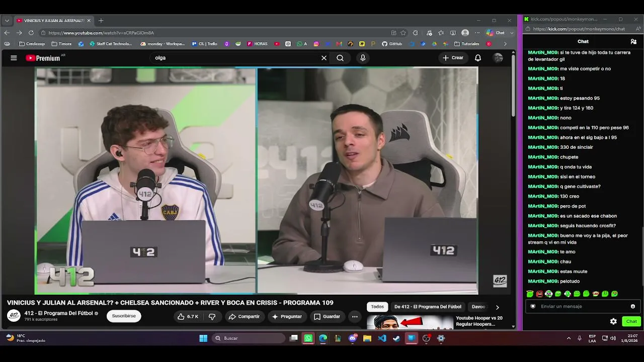Select 'De 412 - El Programa Del Fútbol' chip

click(428, 307)
